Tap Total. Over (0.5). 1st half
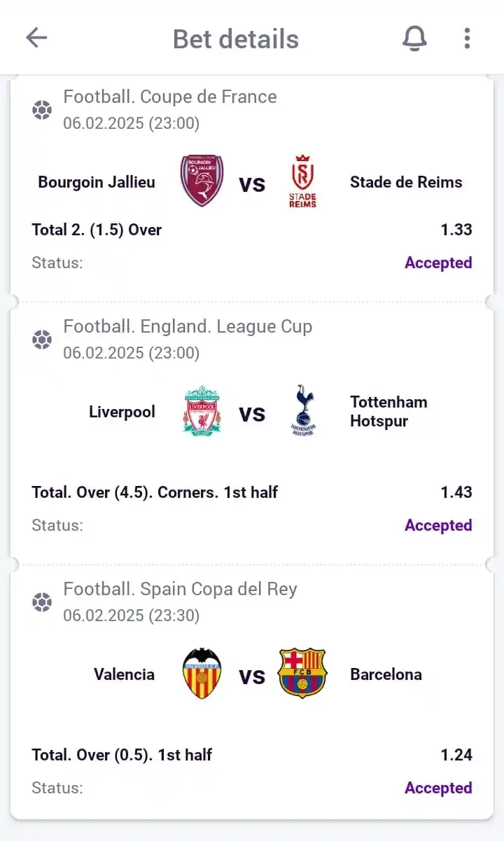 [x=122, y=755]
